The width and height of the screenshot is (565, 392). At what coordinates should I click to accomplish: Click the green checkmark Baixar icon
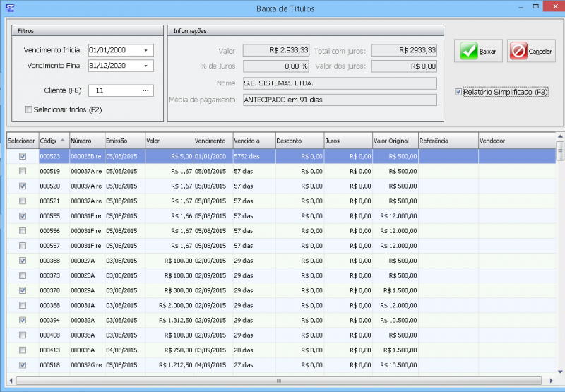(x=468, y=52)
